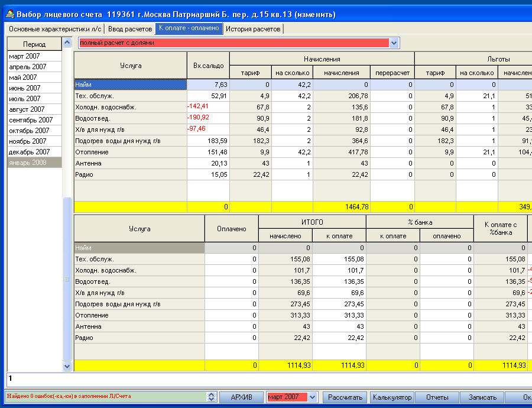Screen dimensions: 532x408
Task: Click the 'Записать' button
Action: tap(482, 397)
